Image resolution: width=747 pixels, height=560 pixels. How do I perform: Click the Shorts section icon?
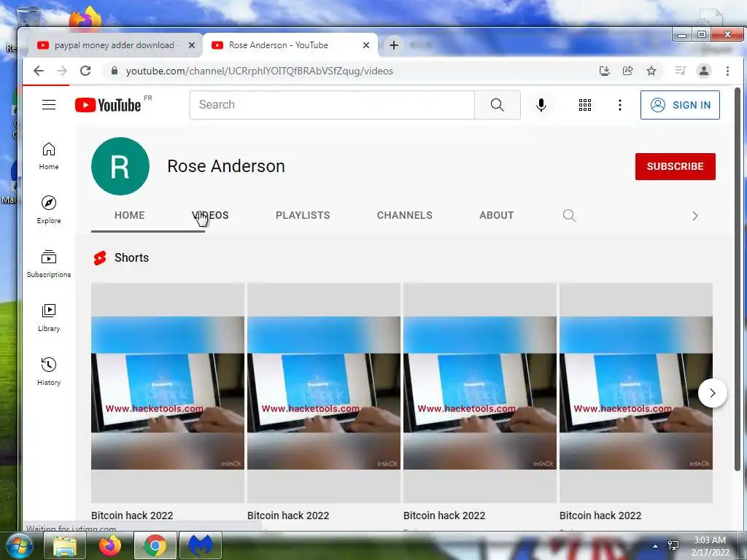click(100, 257)
